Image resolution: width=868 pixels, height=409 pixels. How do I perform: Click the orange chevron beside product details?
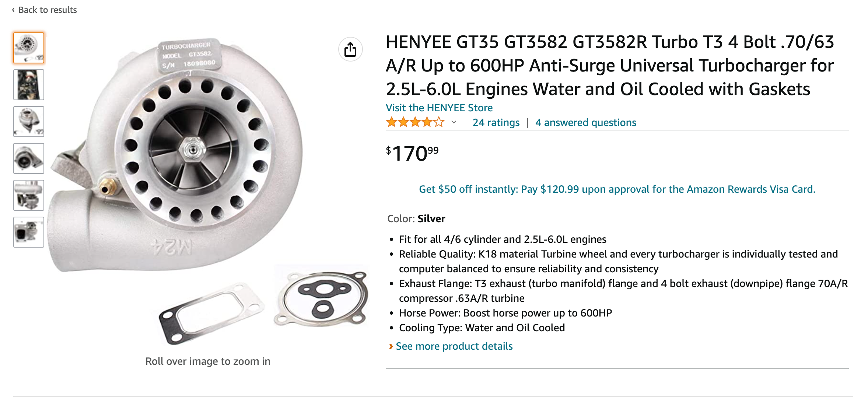pyautogui.click(x=391, y=346)
